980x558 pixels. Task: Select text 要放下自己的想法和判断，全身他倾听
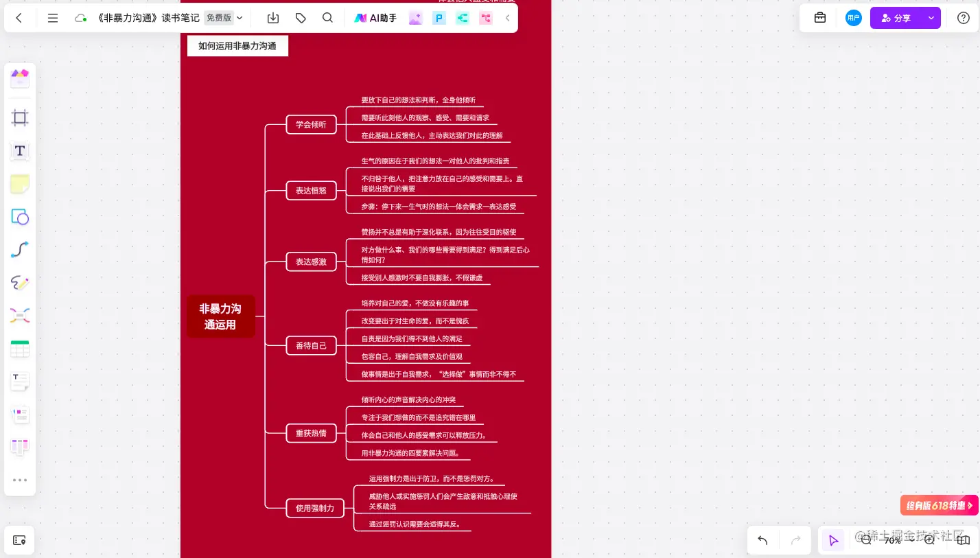(419, 100)
